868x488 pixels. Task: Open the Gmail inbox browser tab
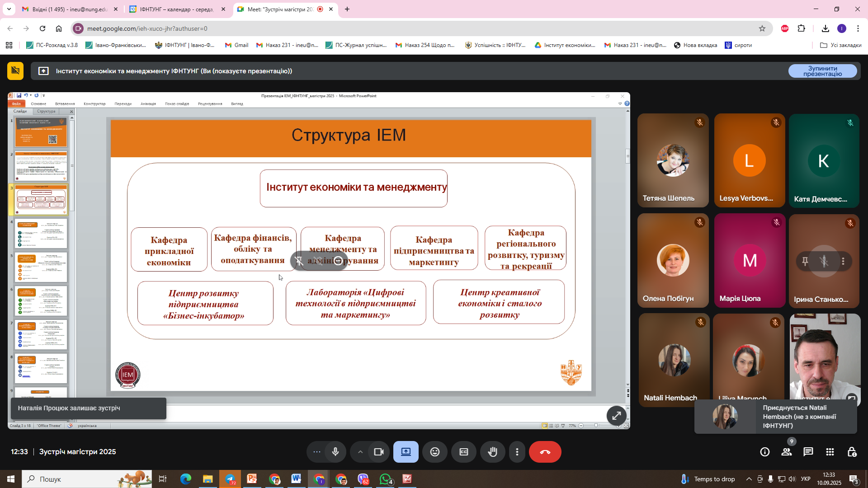(69, 9)
